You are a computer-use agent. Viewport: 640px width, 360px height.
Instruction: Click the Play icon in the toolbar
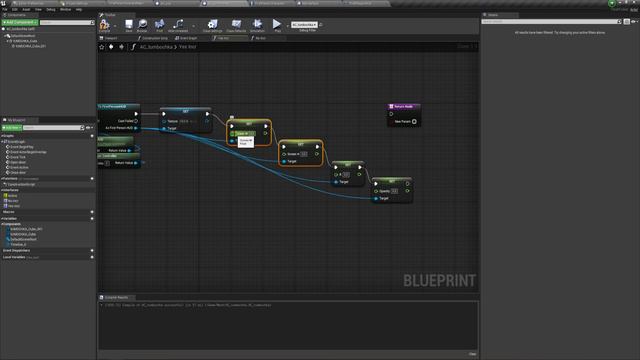pos(277,24)
